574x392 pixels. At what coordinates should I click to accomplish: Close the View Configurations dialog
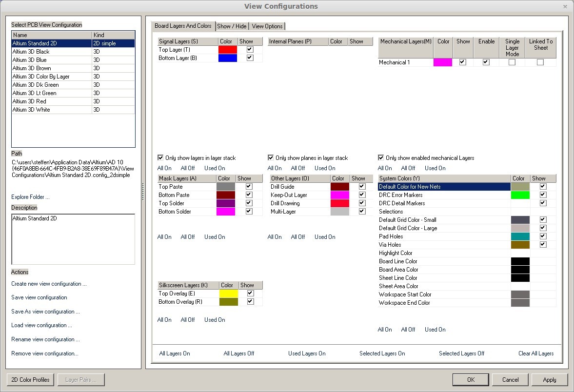(565, 6)
